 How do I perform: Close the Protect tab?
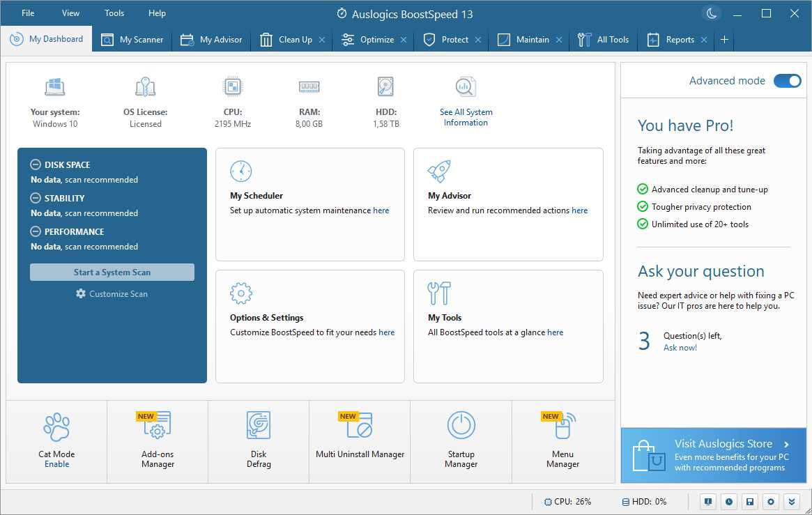(x=478, y=39)
